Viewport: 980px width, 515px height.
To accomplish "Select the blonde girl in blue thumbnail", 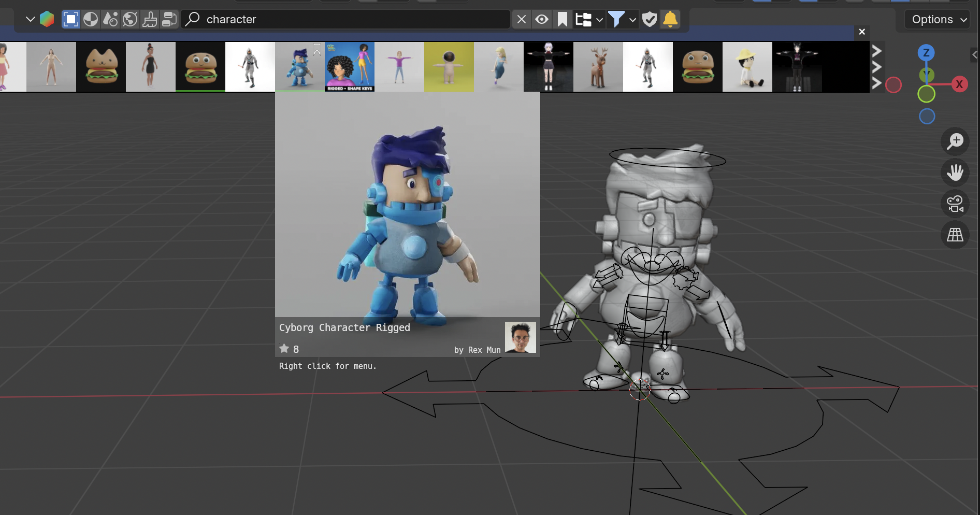I will [x=499, y=67].
